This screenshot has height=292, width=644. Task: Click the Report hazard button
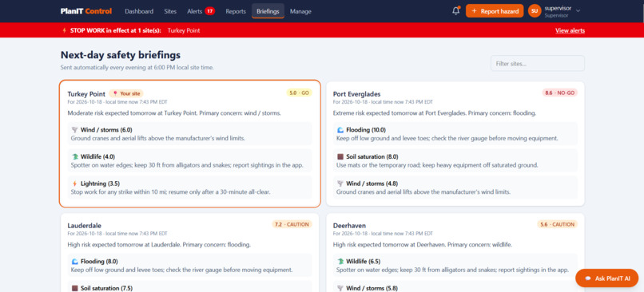click(495, 11)
